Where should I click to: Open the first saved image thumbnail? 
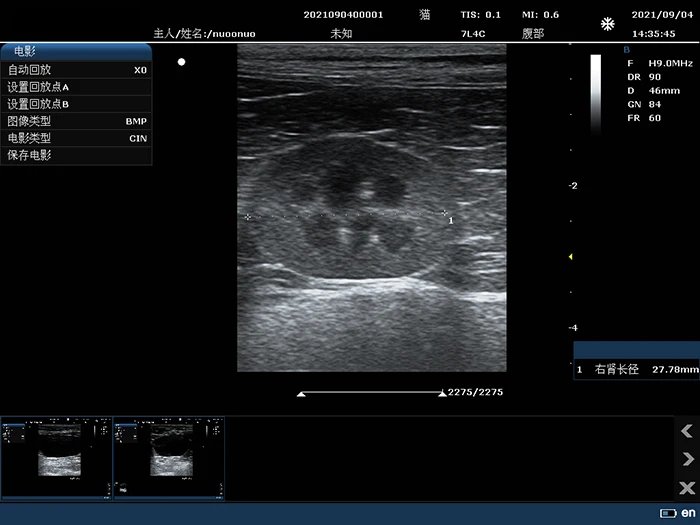[x=56, y=457]
